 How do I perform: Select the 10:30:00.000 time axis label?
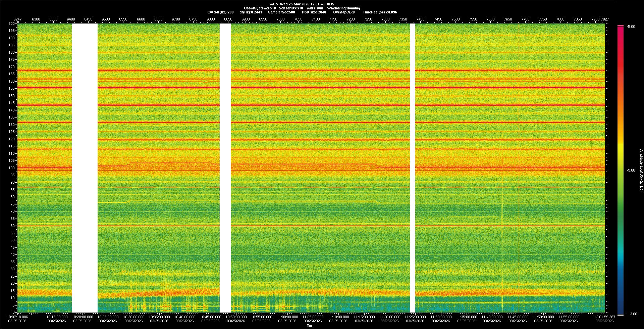tap(134, 317)
